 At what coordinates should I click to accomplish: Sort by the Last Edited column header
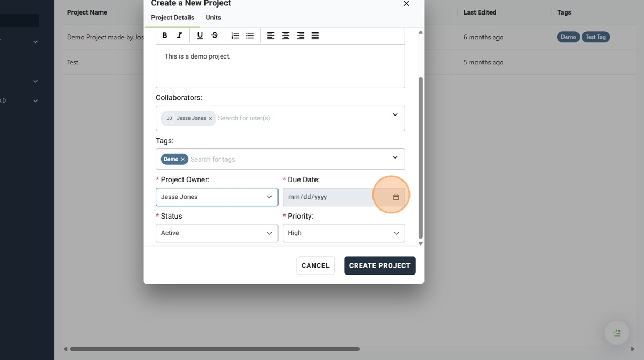click(x=480, y=12)
